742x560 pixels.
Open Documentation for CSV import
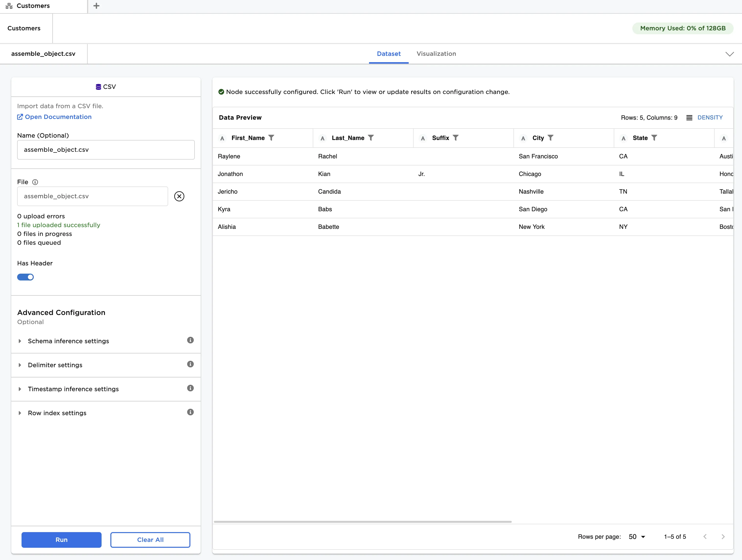[54, 117]
